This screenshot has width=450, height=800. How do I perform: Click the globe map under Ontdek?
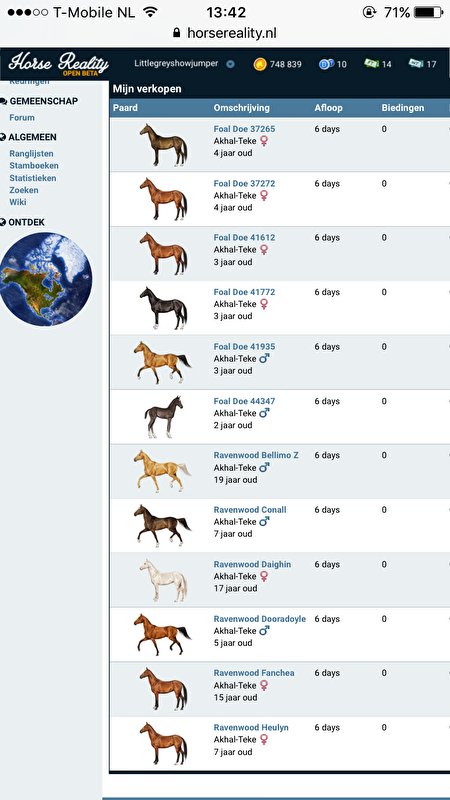tap(46, 279)
